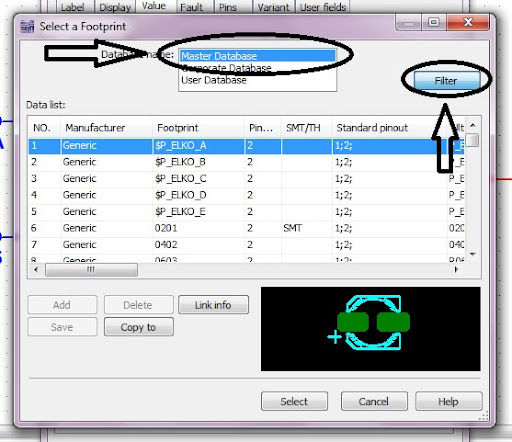Click the horizontal scrollbar left arrow

coord(36,270)
